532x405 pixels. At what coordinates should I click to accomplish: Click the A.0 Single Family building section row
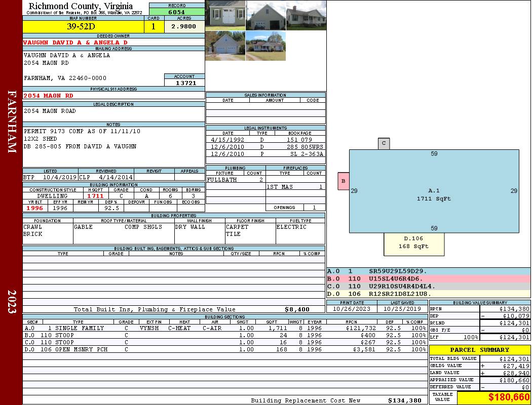point(225,328)
